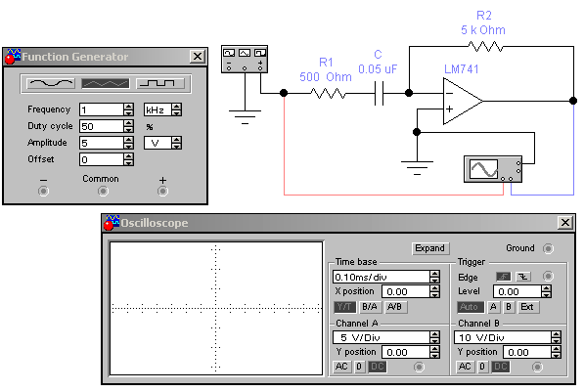Select falling edge trigger icon
The height and width of the screenshot is (392, 584).
click(x=523, y=277)
